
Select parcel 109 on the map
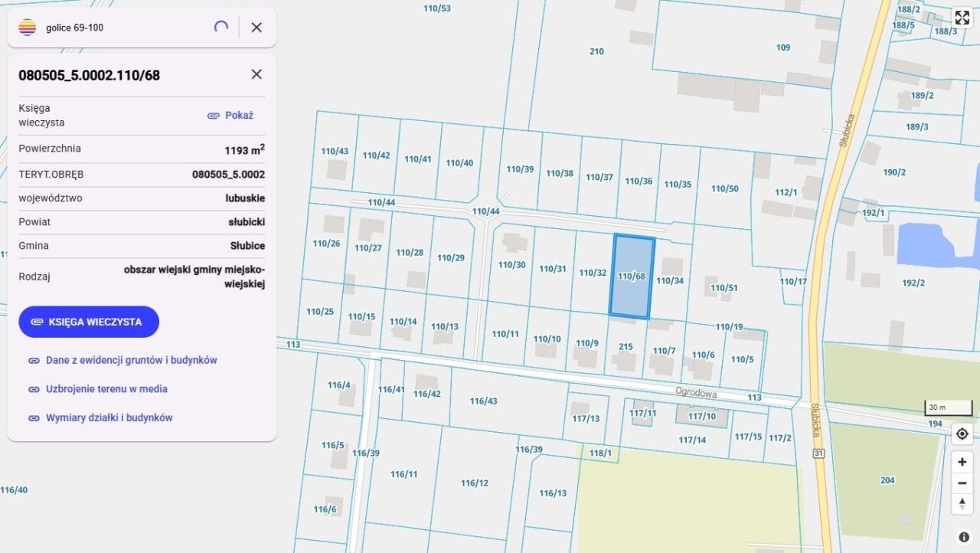pyautogui.click(x=782, y=47)
